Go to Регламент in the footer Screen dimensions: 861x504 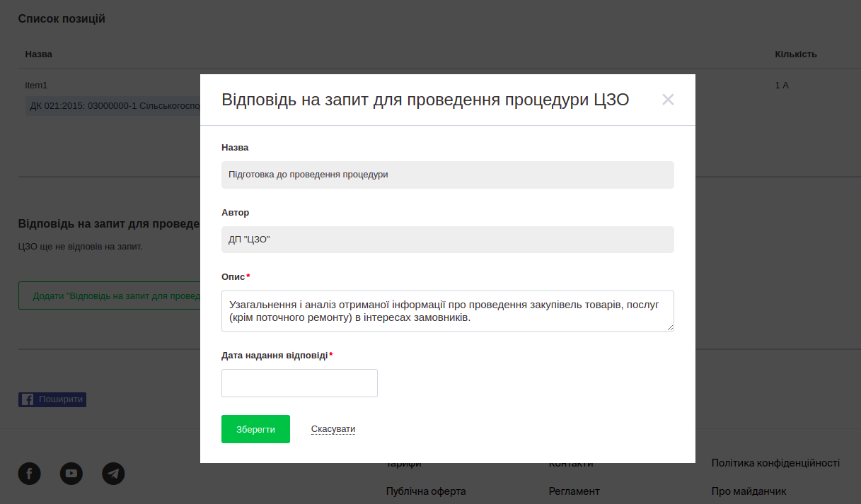coord(574,491)
